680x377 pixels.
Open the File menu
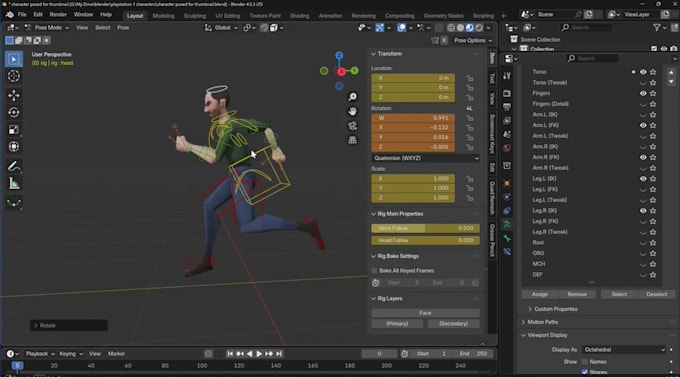click(22, 15)
